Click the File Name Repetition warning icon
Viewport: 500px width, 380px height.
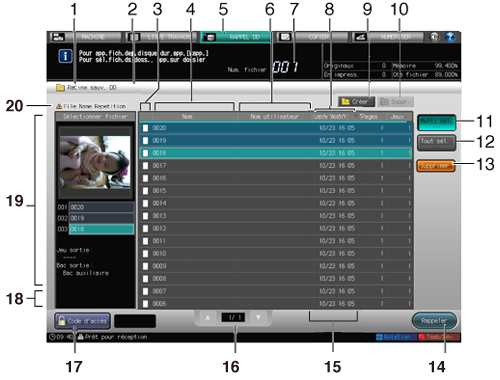click(x=59, y=106)
